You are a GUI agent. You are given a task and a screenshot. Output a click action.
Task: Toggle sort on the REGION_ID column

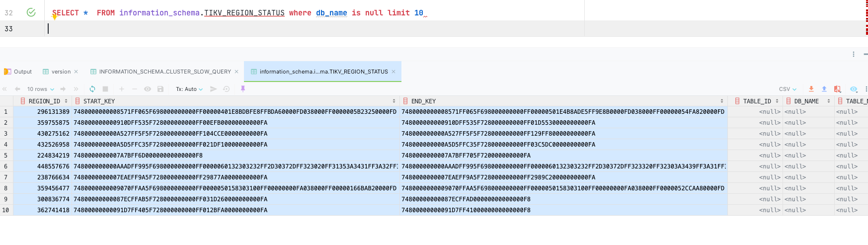pyautogui.click(x=66, y=101)
